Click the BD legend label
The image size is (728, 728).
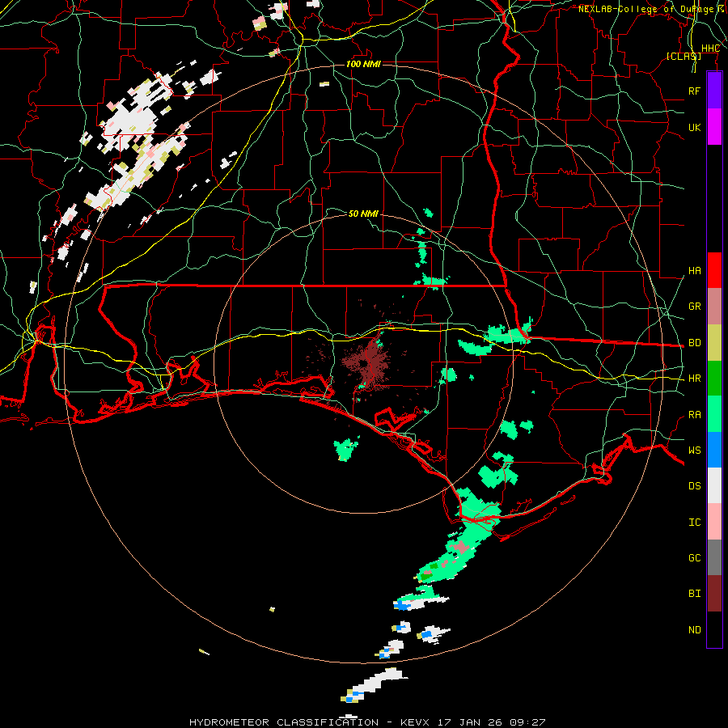pos(695,343)
